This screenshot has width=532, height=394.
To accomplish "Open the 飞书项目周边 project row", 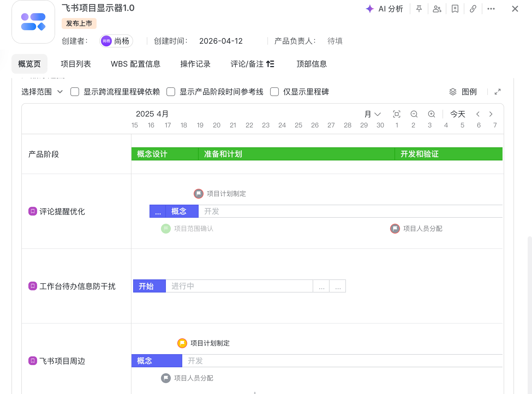I will 62,361.
